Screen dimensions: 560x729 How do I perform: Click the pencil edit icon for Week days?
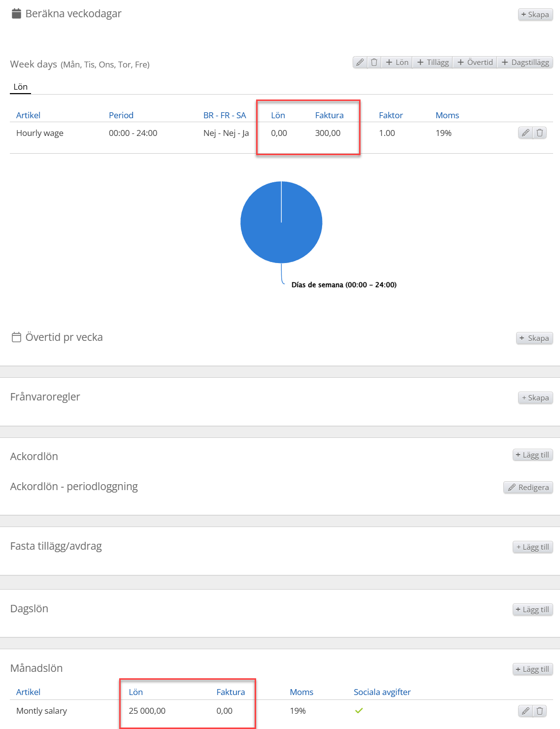[360, 63]
